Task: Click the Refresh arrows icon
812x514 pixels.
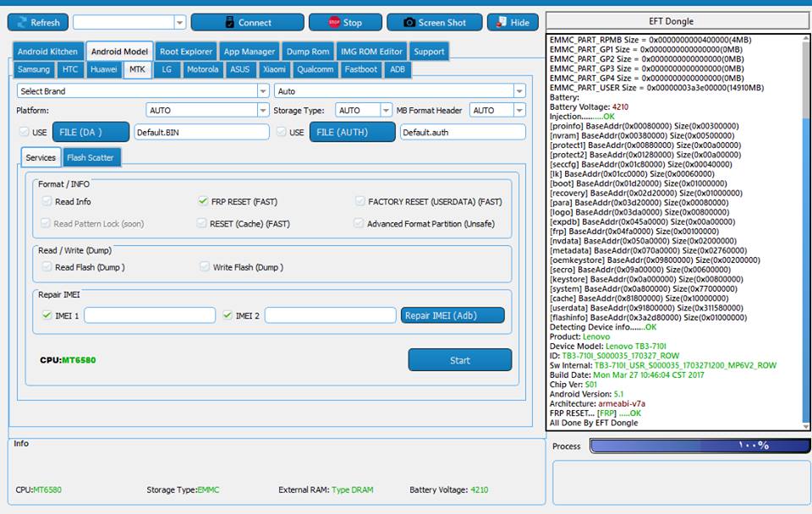Action: [22, 22]
